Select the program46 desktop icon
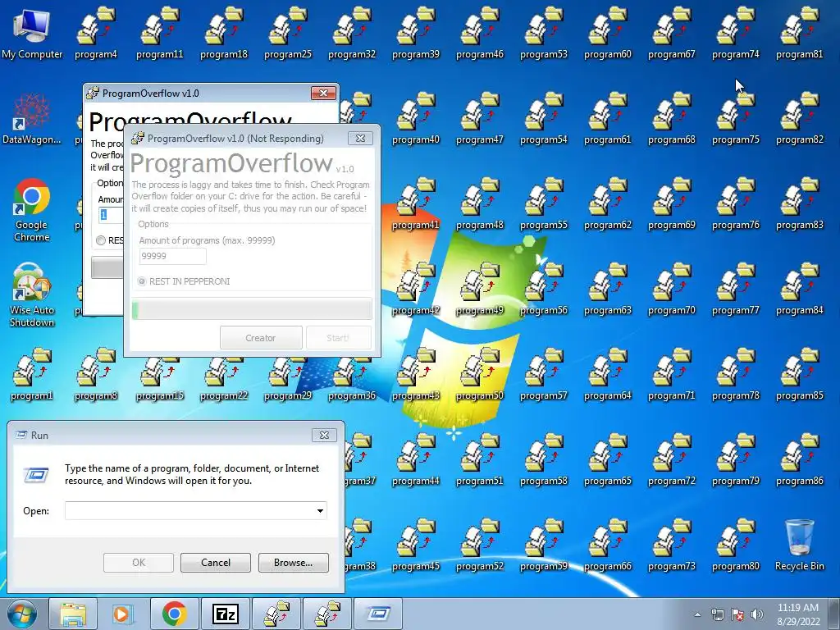 tap(479, 33)
